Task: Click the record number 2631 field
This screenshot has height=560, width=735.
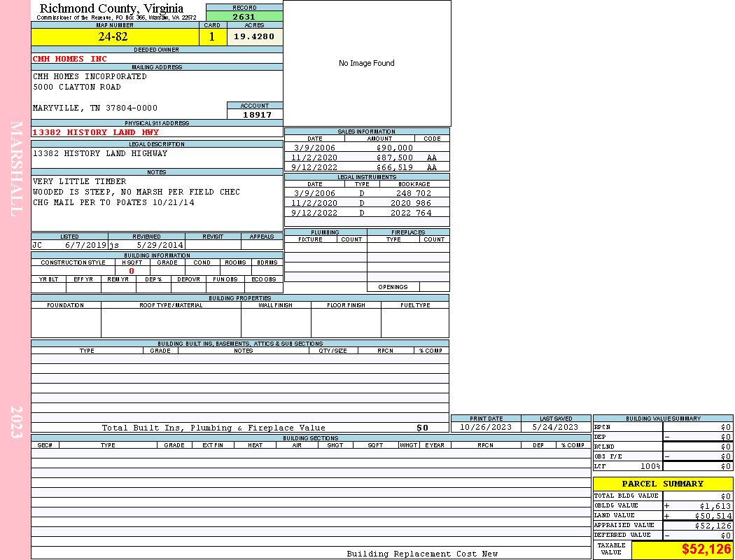Action: pos(244,17)
